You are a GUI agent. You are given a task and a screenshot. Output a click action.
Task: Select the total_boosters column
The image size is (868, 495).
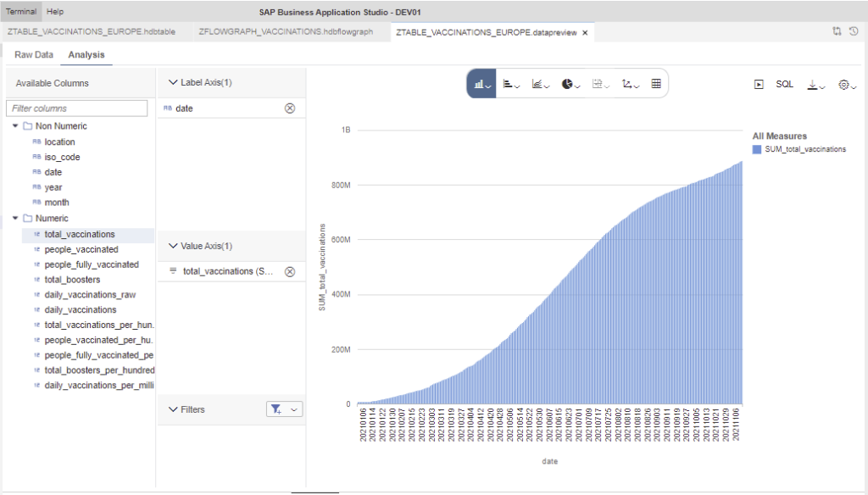coord(72,280)
